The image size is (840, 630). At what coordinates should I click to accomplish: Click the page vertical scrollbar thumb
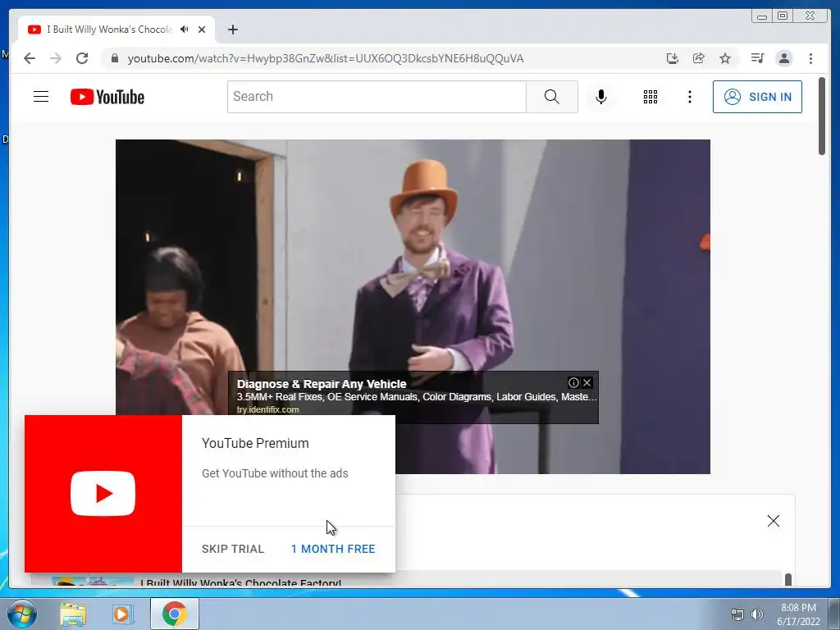822,116
